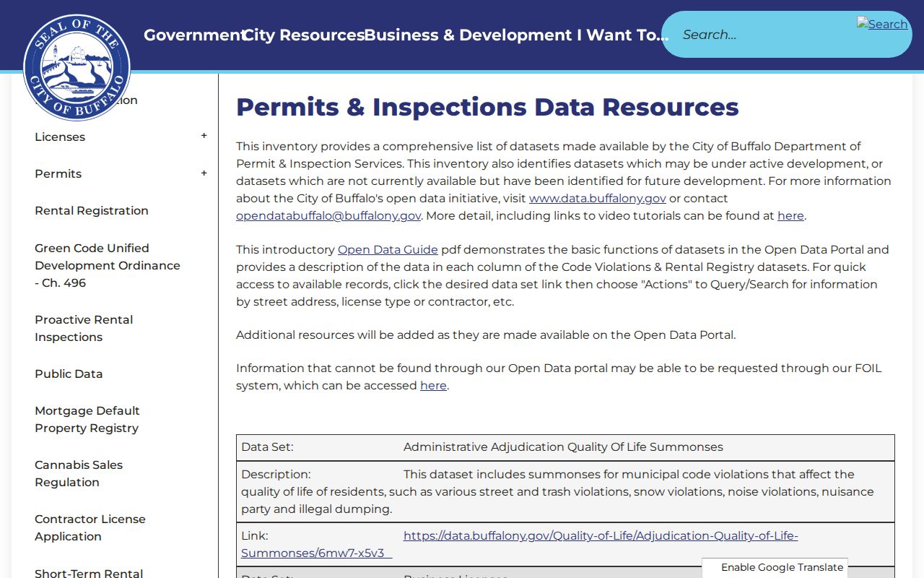Click the 'Link:' label in the table

click(x=254, y=535)
